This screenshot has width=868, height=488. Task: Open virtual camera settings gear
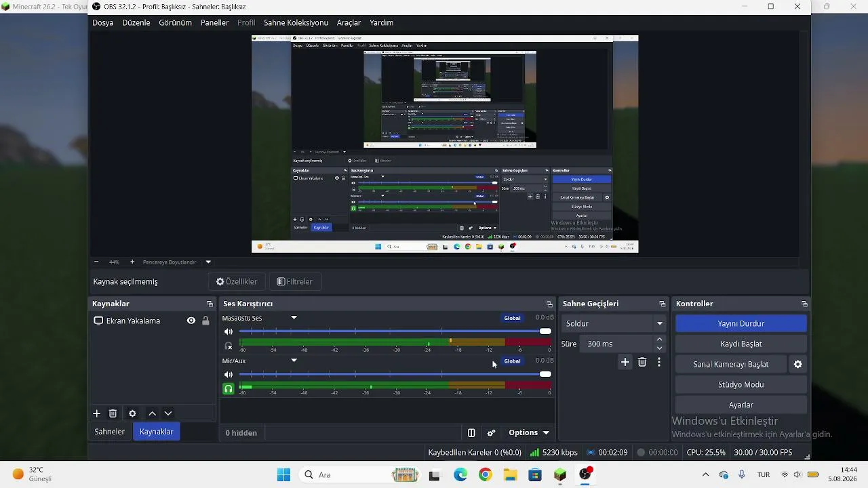(x=798, y=364)
